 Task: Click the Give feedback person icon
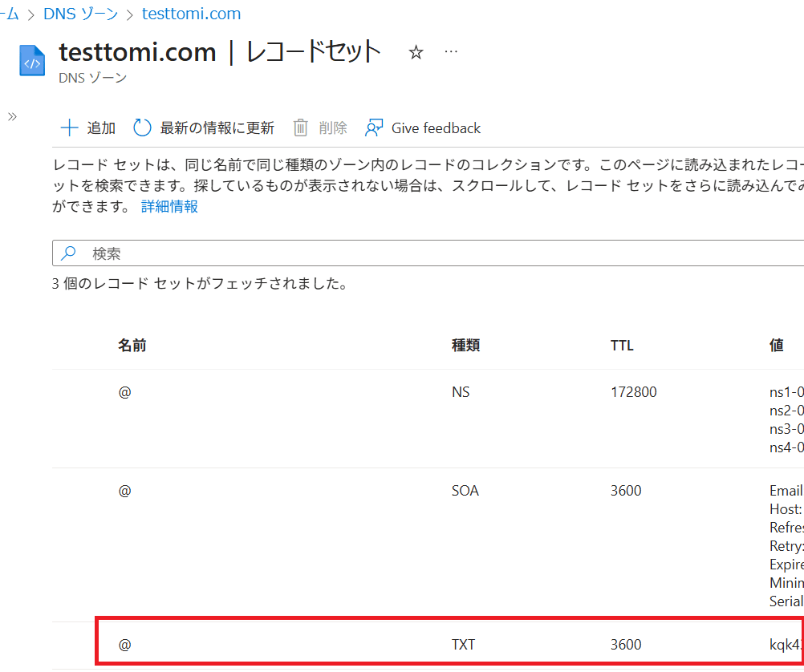(374, 128)
